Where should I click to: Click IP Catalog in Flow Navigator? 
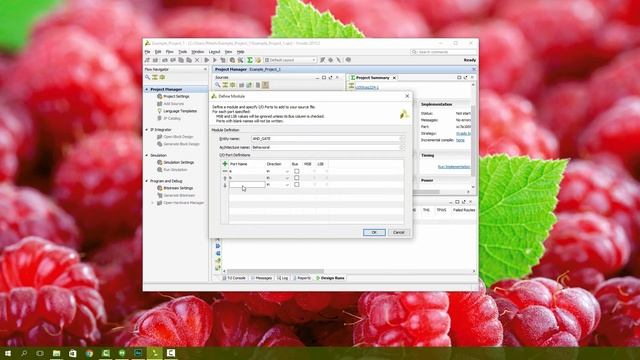coord(172,118)
